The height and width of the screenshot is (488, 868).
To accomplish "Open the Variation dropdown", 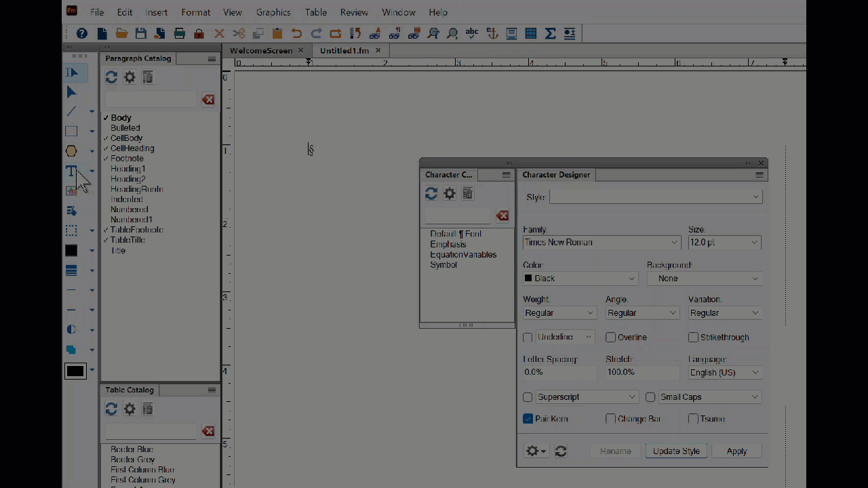I will 725,313.
